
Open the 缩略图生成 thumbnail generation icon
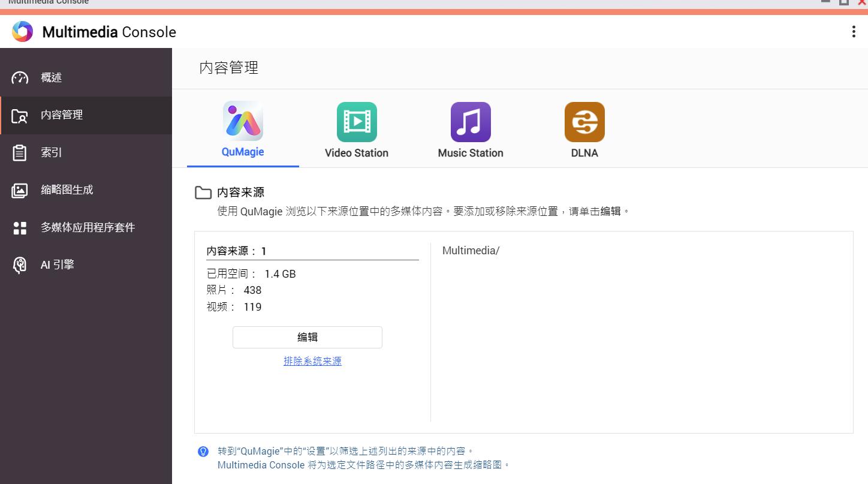(20, 190)
